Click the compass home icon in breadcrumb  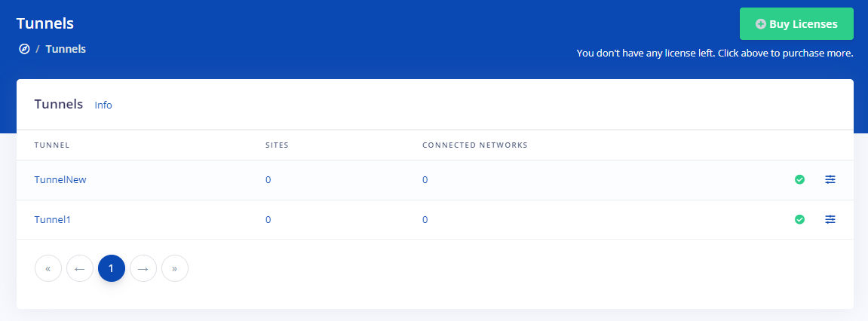pos(24,49)
